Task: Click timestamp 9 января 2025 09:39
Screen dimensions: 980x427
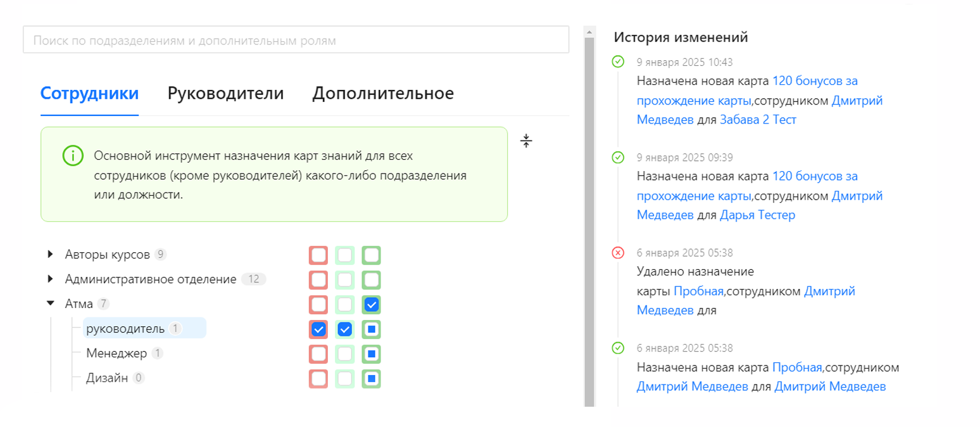Action: pos(685,157)
